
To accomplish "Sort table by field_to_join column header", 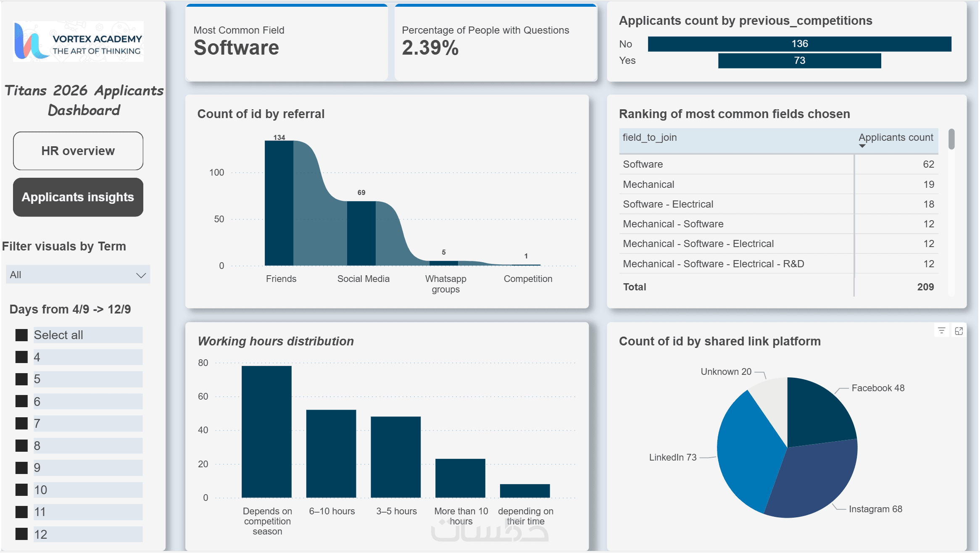I will click(x=650, y=137).
